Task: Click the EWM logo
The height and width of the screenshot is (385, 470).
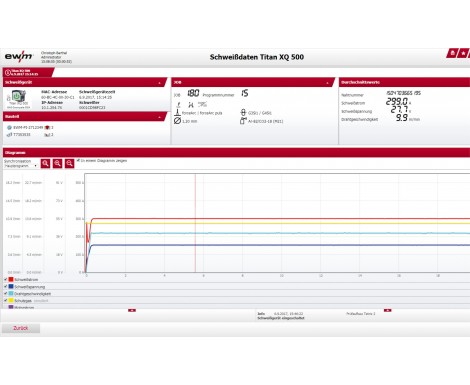Action: click(x=19, y=57)
